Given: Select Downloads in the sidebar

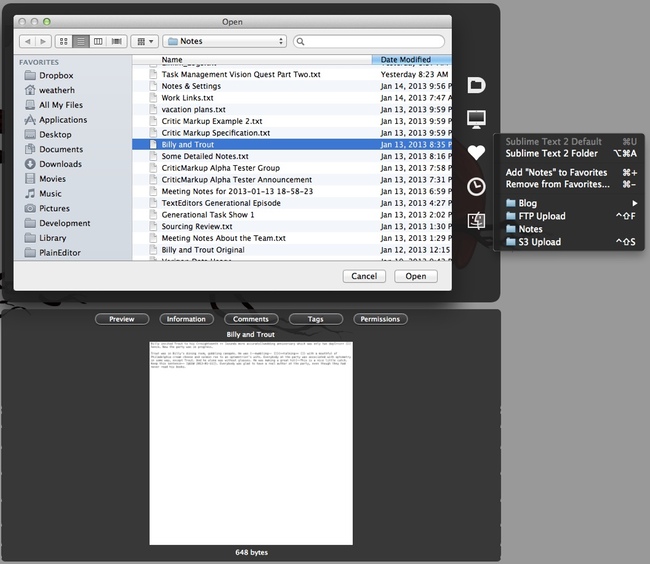Looking at the screenshot, I should coord(53,164).
